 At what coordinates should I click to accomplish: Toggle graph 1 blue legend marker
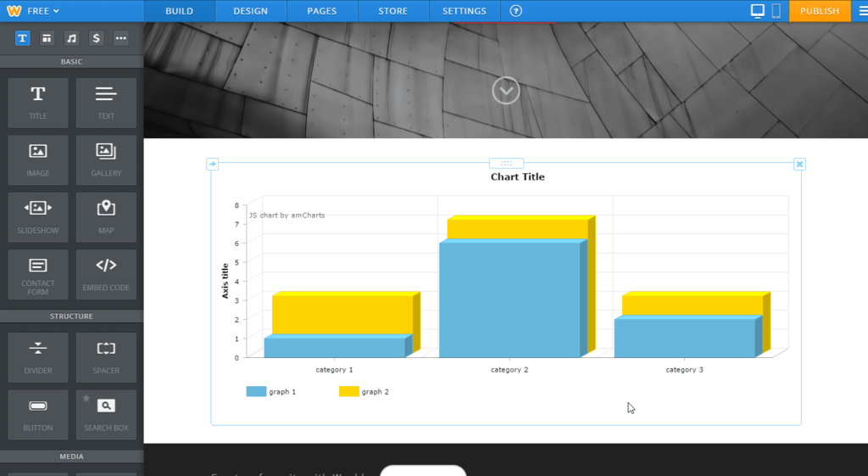(256, 391)
